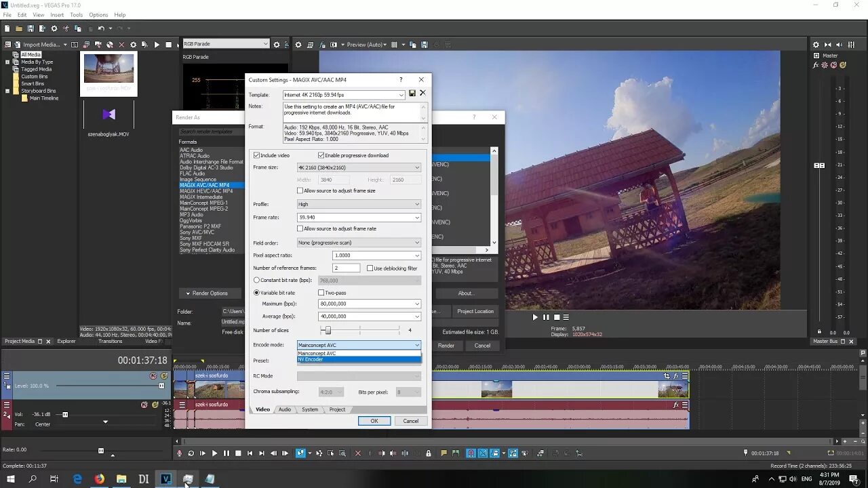Open the Tools menu
The image size is (868, 488).
77,15
